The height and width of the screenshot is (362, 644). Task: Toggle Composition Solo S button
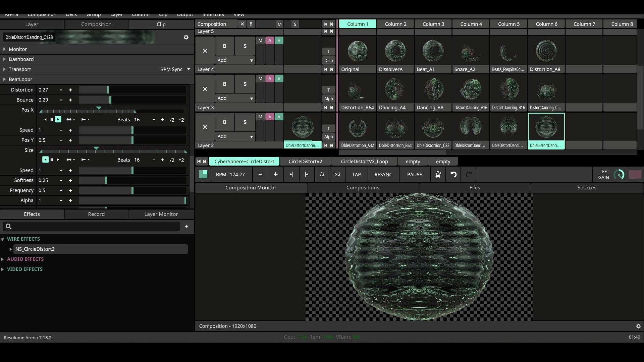pyautogui.click(x=295, y=24)
